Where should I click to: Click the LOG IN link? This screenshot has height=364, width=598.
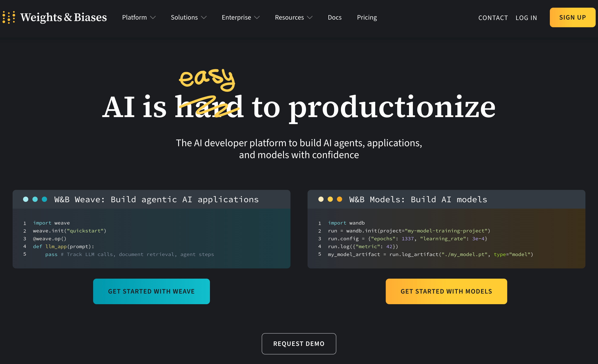pyautogui.click(x=526, y=18)
